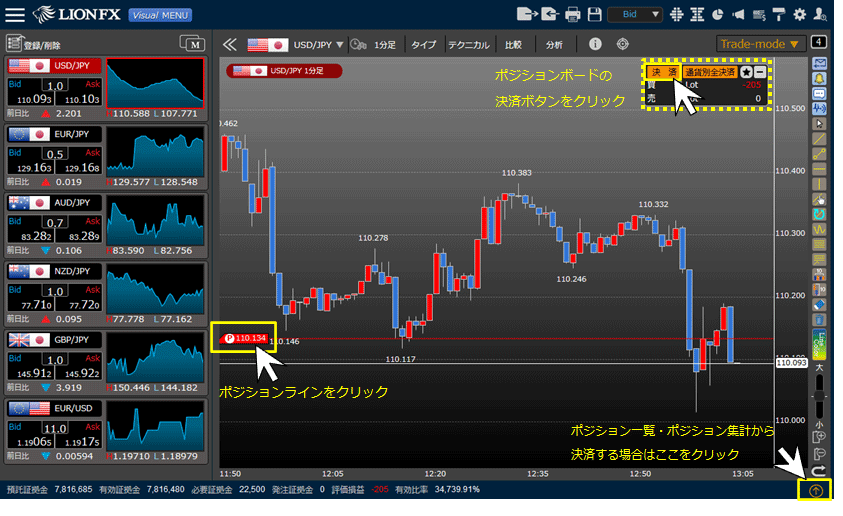
Task: Click the LIONFX logo
Action: pos(76,15)
